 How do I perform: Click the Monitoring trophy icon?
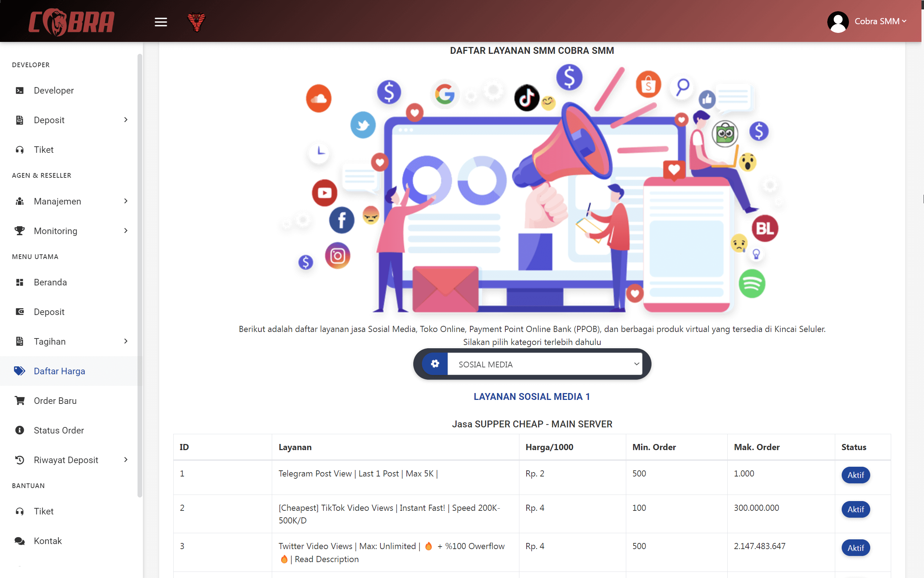[19, 231]
